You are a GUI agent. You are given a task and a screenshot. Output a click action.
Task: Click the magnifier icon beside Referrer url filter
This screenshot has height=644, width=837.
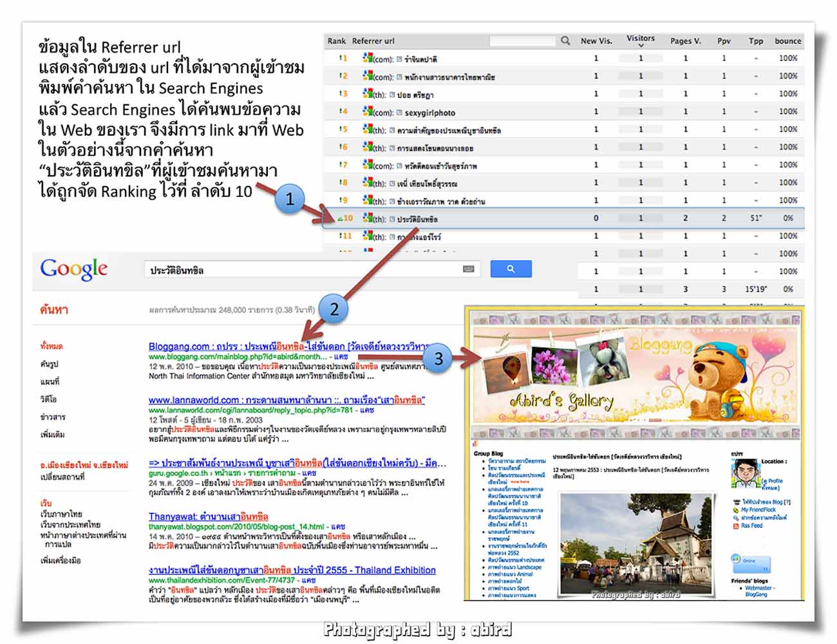point(565,41)
